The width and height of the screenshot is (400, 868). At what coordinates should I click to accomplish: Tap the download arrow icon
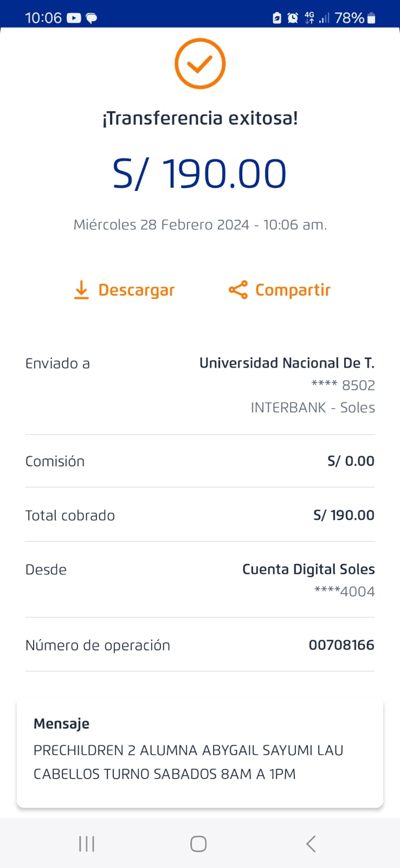point(81,290)
